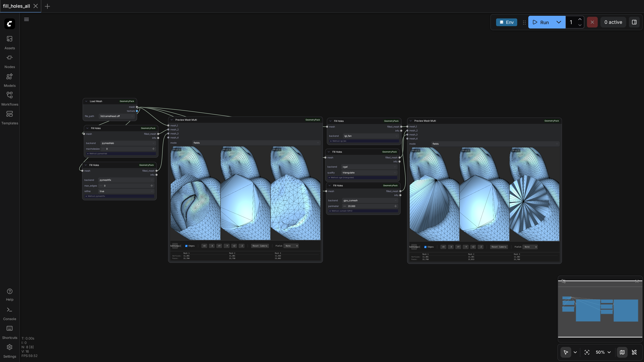Select the cursor select-mode tool
Image resolution: width=644 pixels, height=362 pixels.
click(x=566, y=352)
